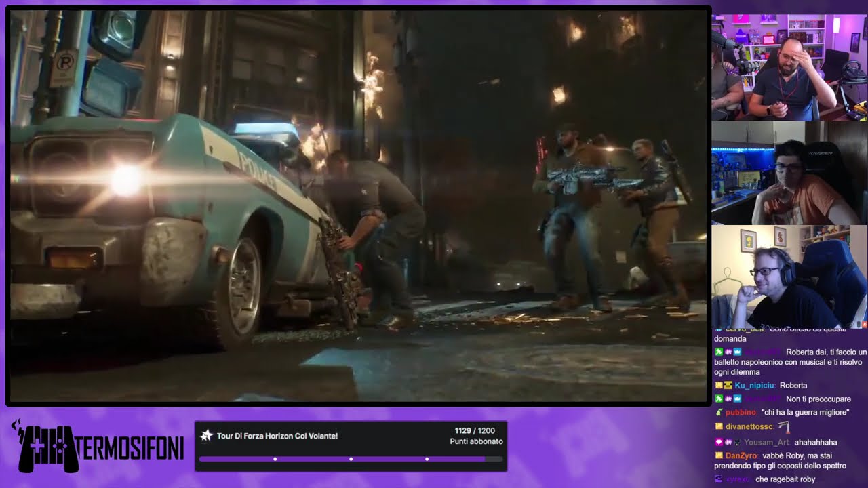Click the main gameplay video with police car

click(357, 206)
